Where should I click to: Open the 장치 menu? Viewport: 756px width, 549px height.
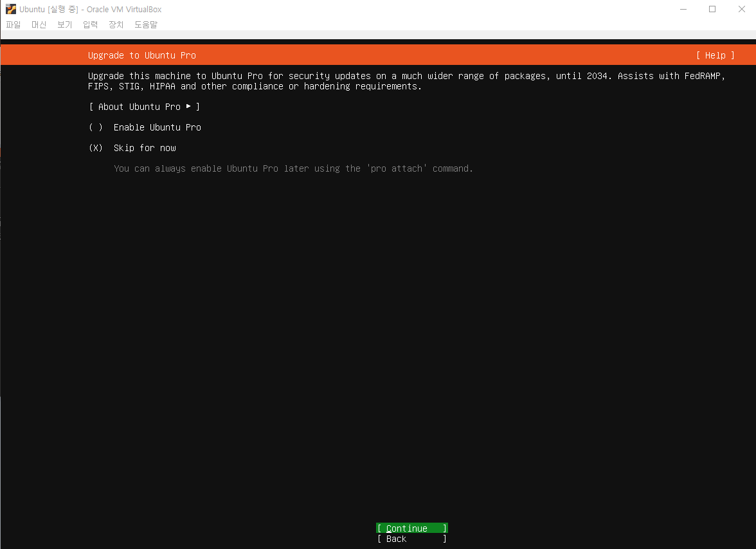tap(116, 24)
